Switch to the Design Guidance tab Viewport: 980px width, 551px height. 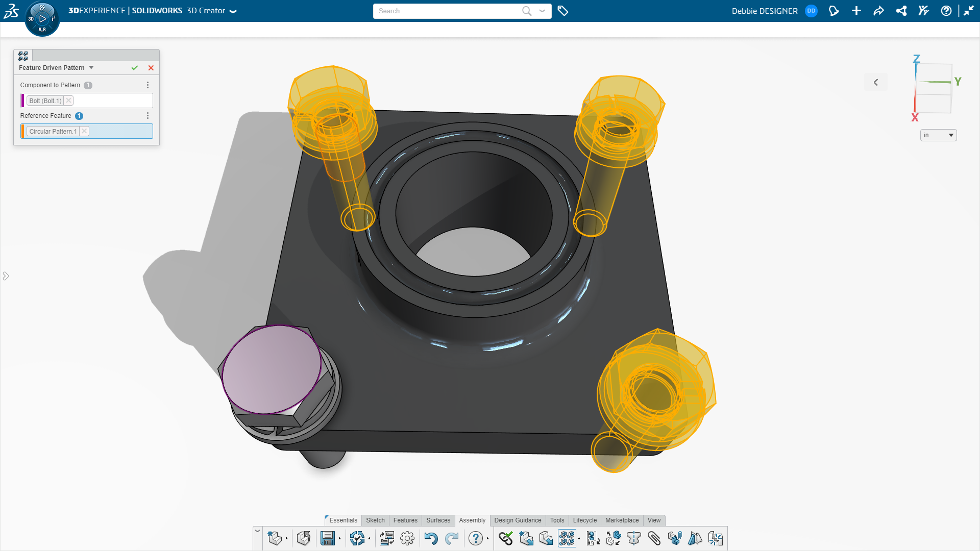point(518,520)
